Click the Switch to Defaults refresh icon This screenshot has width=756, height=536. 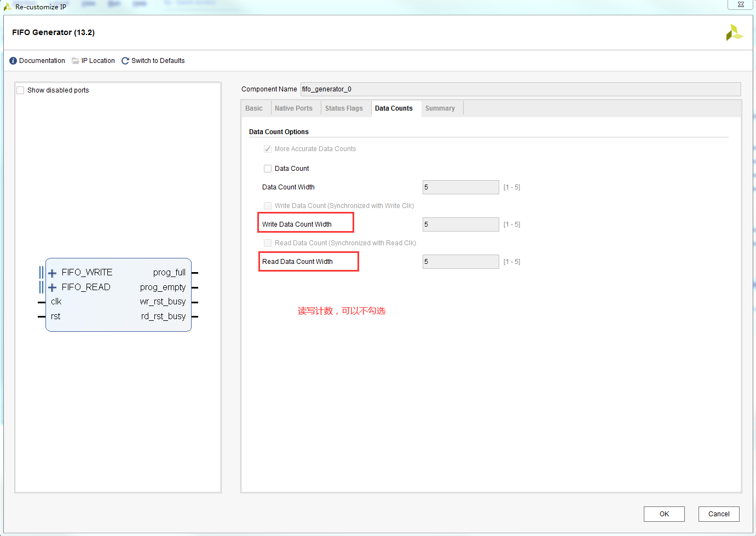coord(125,60)
